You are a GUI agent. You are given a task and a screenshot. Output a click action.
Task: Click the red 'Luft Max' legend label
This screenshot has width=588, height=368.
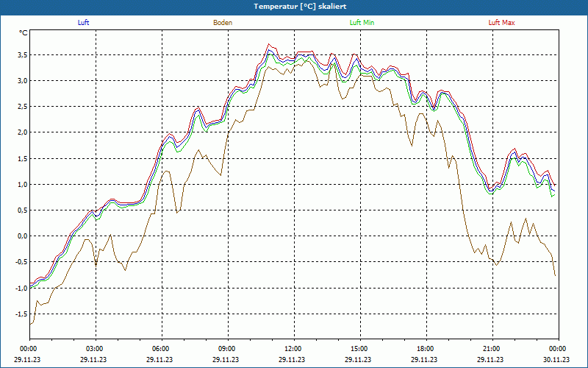[501, 23]
